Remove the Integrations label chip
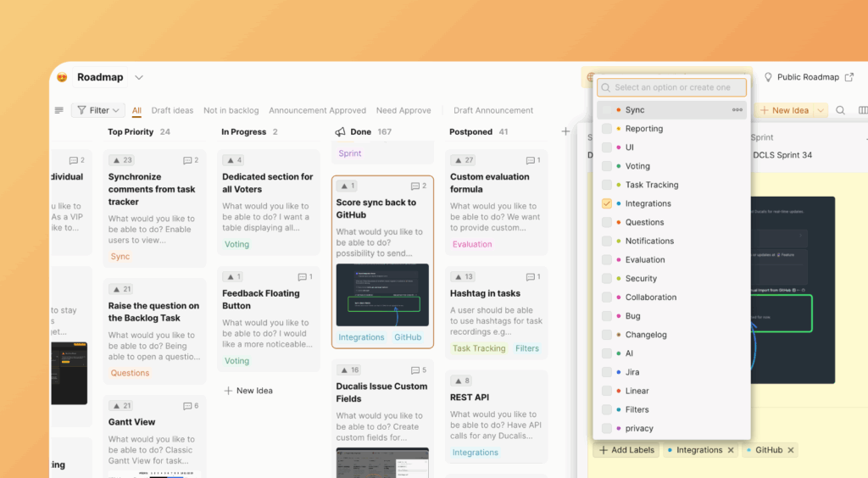This screenshot has height=478, width=868. (x=731, y=450)
